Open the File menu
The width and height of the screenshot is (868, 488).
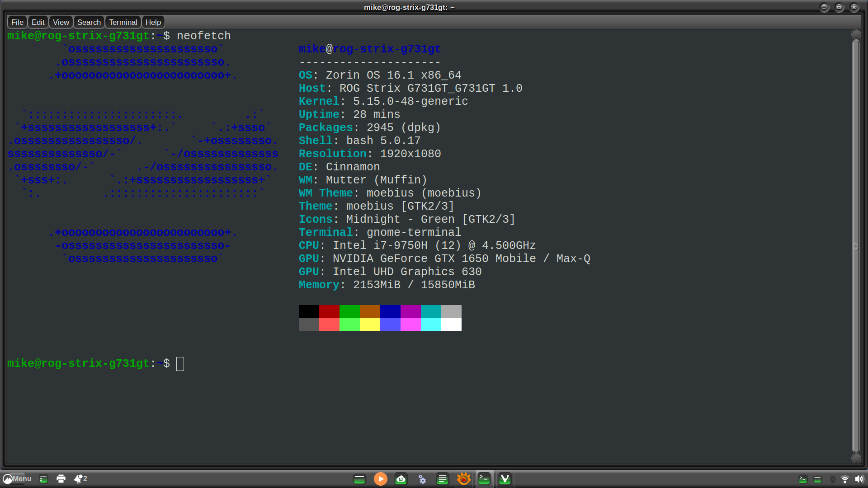pyautogui.click(x=17, y=22)
